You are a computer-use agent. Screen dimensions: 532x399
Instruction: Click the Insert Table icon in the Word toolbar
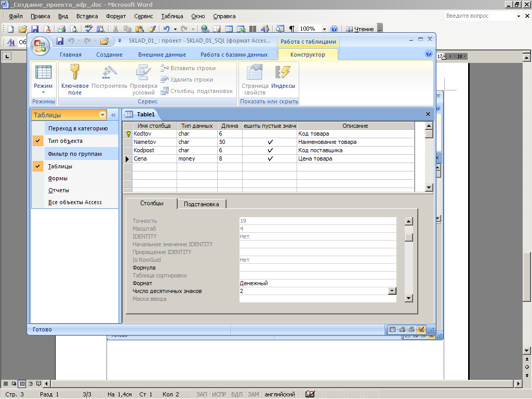tap(229, 29)
